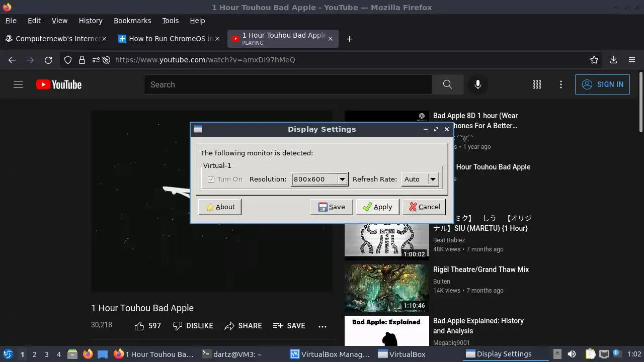Toggle the Turn On monitor checkbox

pos(211,179)
